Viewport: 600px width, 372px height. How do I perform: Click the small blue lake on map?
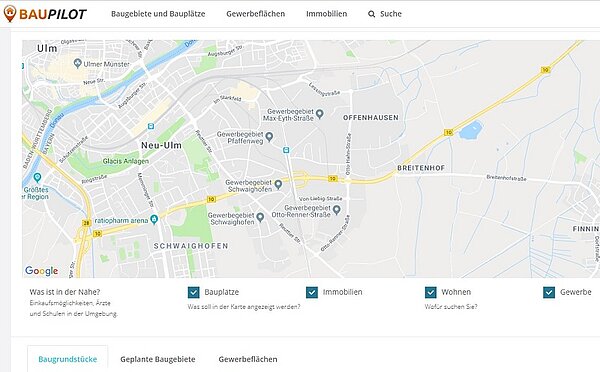pyautogui.click(x=470, y=130)
